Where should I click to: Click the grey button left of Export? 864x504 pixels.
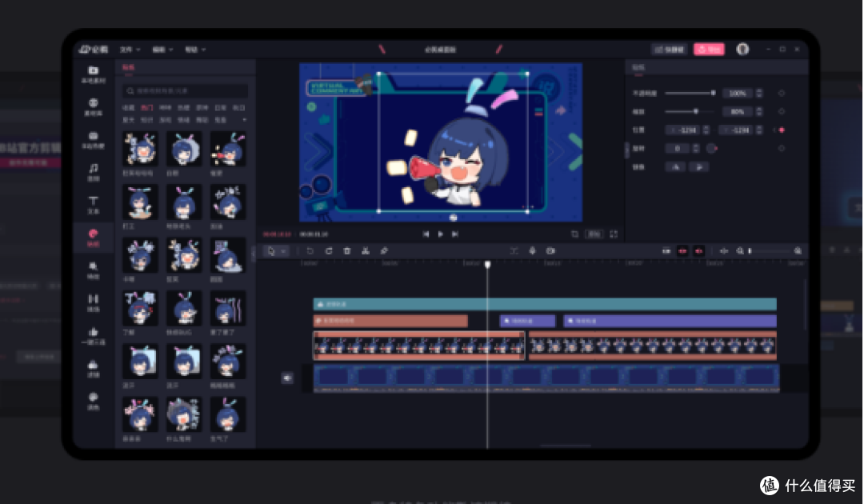coord(670,49)
